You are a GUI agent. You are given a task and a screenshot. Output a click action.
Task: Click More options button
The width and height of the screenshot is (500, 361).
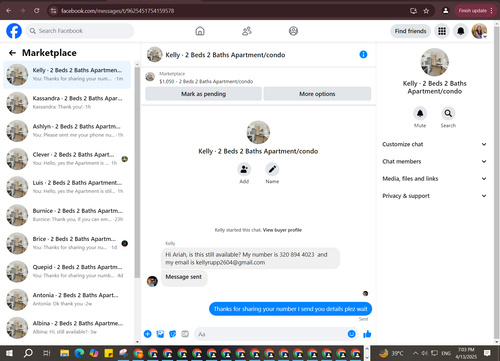click(317, 94)
